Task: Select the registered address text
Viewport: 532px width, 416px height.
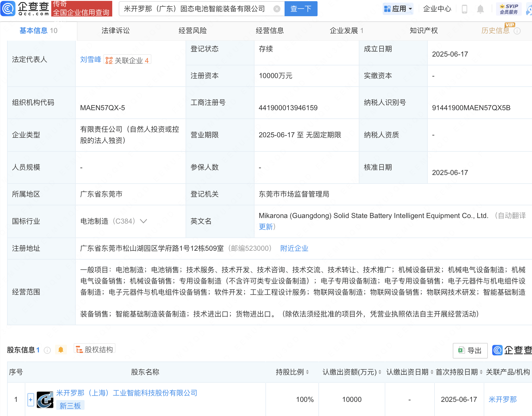Action: 152,248
